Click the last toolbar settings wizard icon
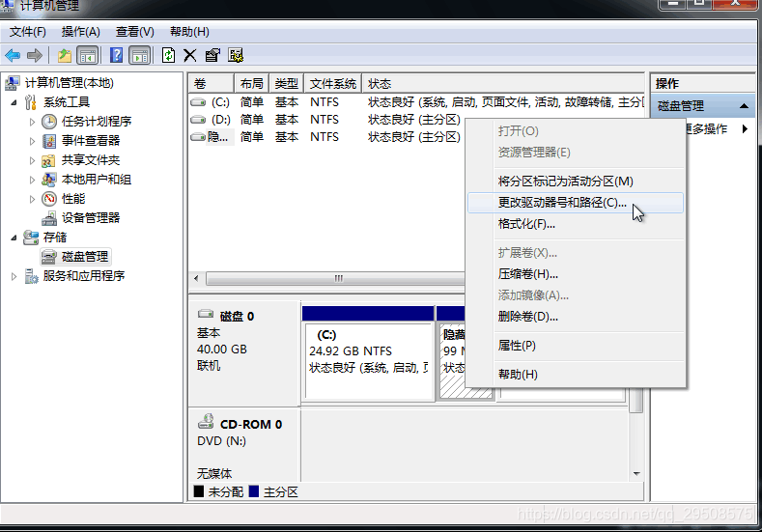Screen dimensions: 762x532 tap(236, 55)
